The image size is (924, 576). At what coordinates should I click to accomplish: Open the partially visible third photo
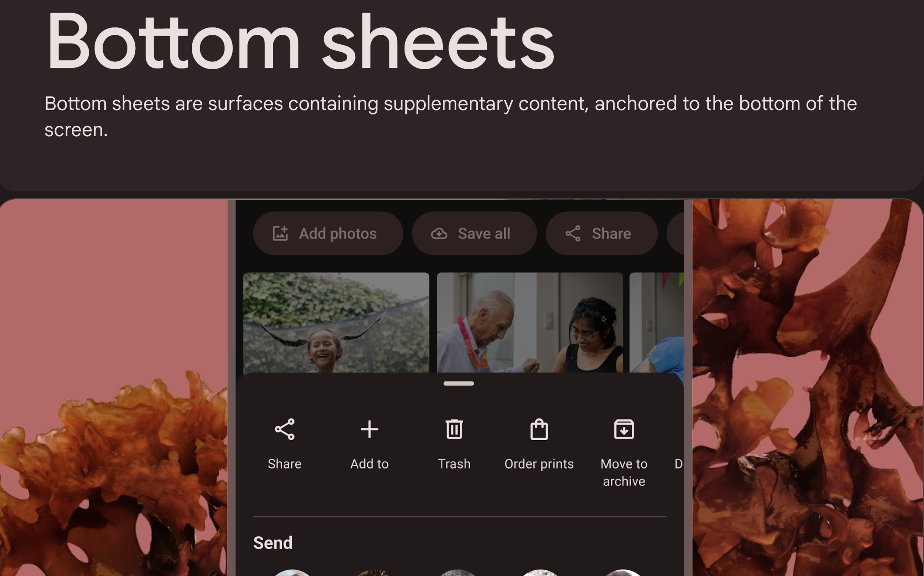pyautogui.click(x=656, y=322)
